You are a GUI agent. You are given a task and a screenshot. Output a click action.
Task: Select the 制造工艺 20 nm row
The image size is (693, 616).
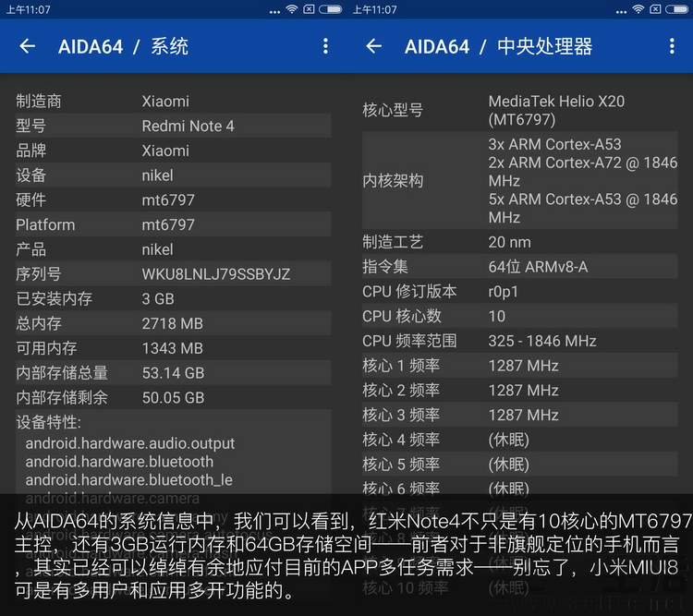519,242
